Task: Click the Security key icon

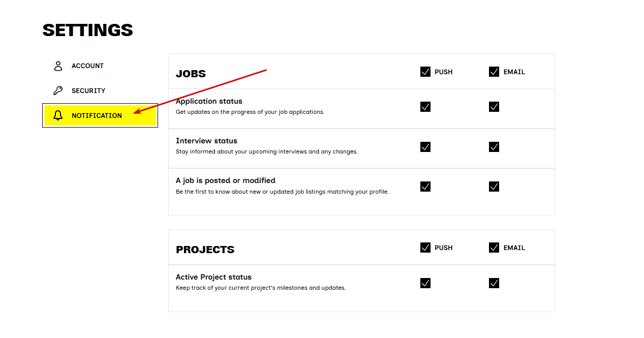Action: (x=58, y=90)
